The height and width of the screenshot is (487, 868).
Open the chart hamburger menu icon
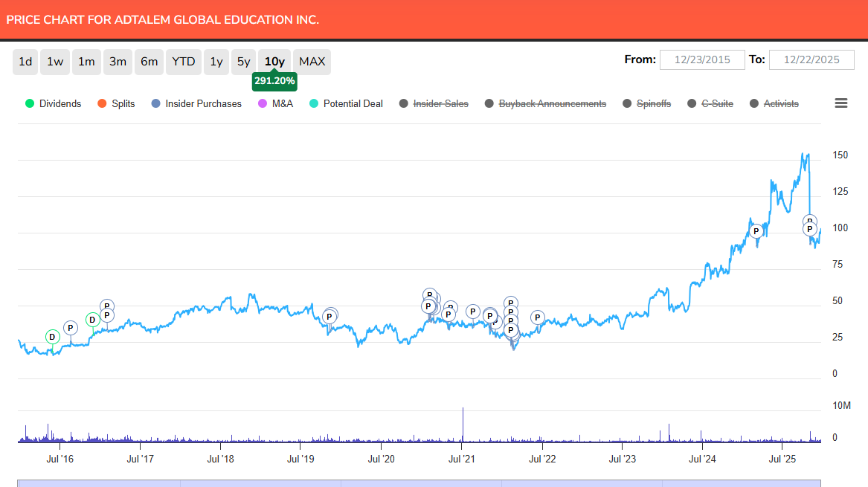(x=841, y=103)
